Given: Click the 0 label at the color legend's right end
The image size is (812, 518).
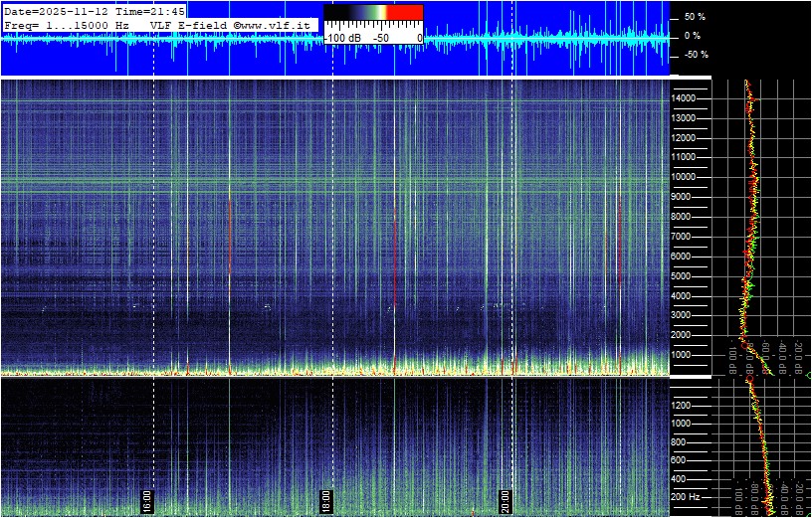Looking at the screenshot, I should (x=419, y=37).
